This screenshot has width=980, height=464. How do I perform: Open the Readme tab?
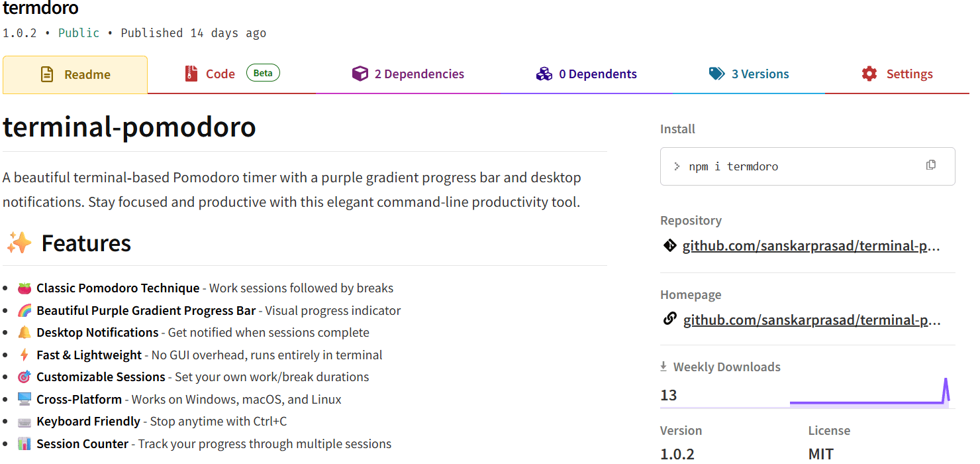[87, 74]
